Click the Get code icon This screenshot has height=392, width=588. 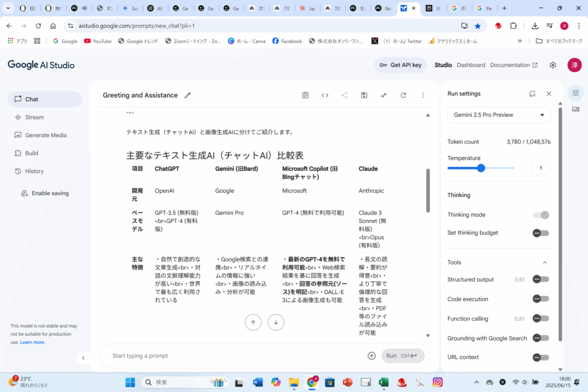tap(325, 95)
